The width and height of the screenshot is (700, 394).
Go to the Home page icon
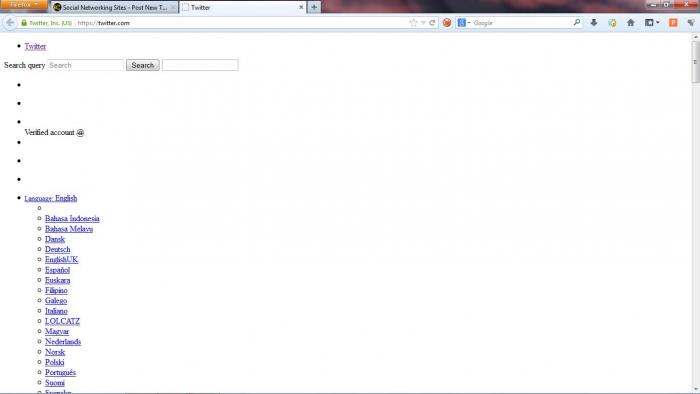pyautogui.click(x=631, y=23)
